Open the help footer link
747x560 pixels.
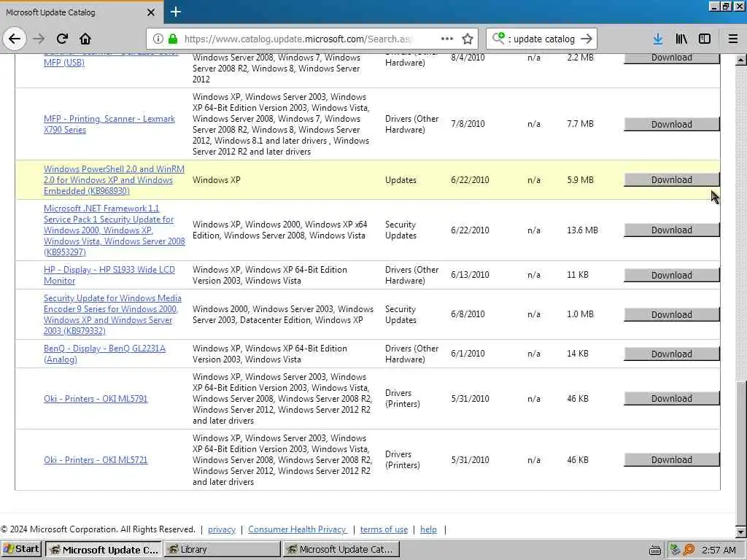[x=428, y=529]
